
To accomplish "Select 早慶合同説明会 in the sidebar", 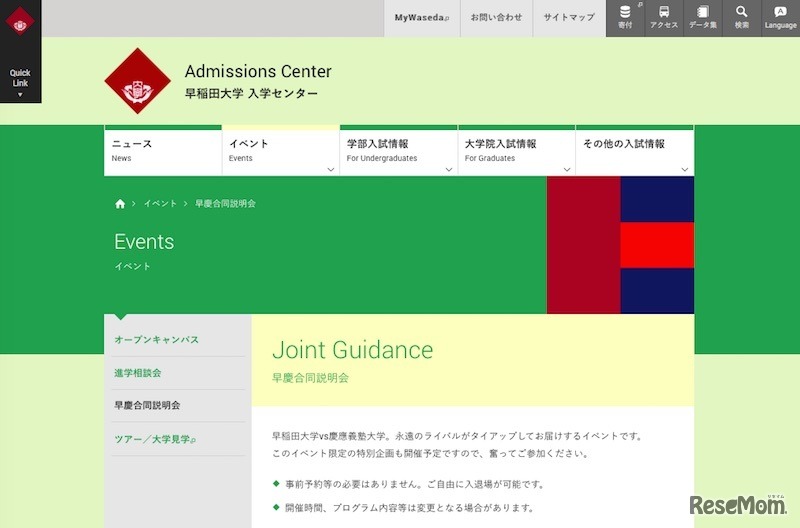I will coord(147,406).
